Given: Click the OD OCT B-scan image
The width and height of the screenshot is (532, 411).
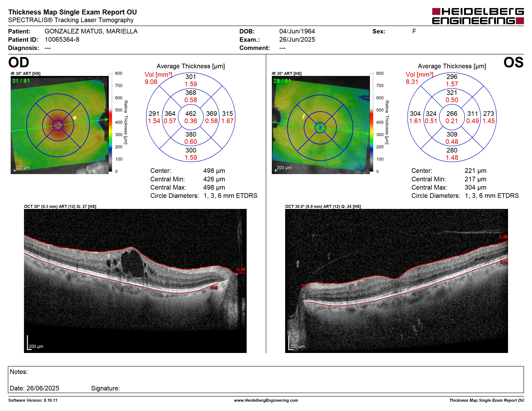Looking at the screenshot, I should 135,281.
